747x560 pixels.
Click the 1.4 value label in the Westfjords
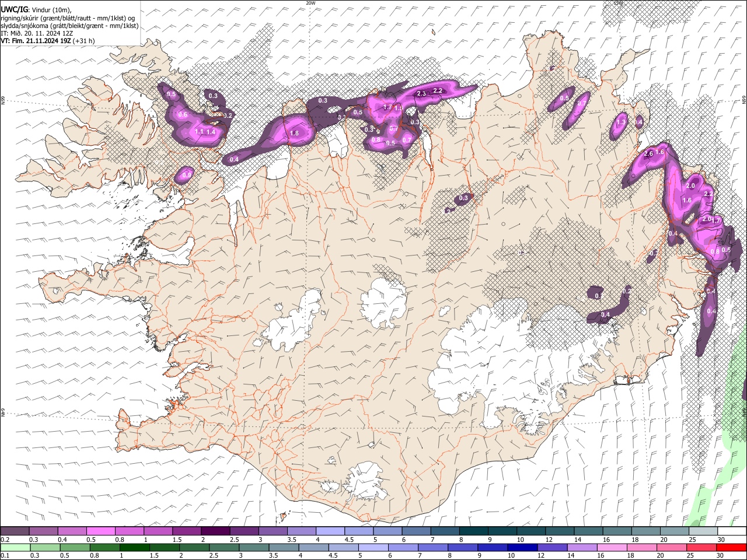211,132
